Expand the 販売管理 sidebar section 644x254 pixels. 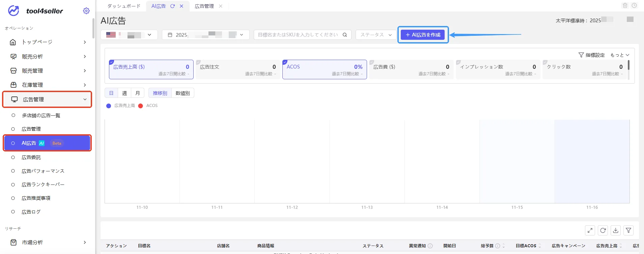85,70
